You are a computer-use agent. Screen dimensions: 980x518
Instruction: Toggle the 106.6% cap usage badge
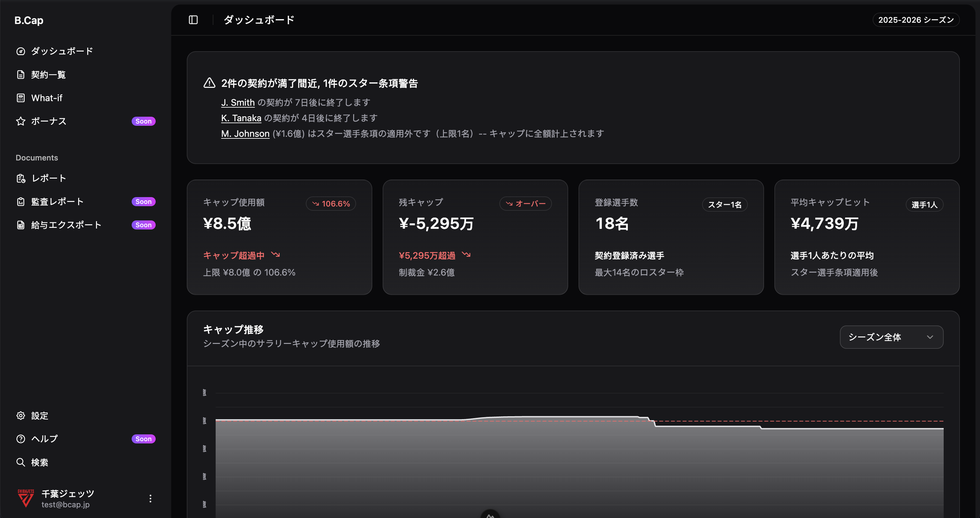pos(330,204)
